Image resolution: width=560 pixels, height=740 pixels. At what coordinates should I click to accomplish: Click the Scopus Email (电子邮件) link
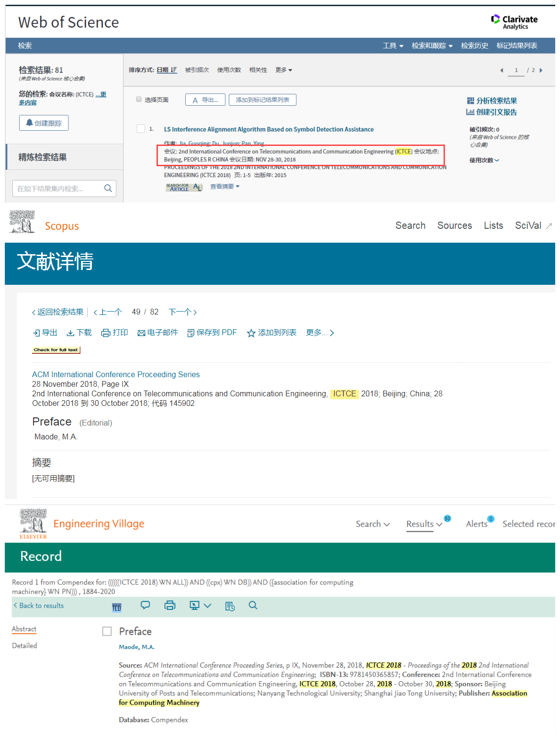click(157, 333)
